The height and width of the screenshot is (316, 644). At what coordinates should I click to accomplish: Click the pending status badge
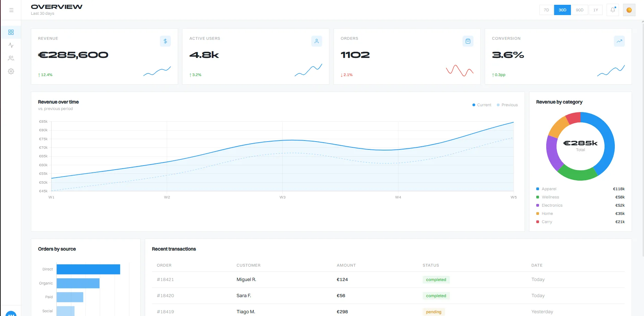pos(434,312)
